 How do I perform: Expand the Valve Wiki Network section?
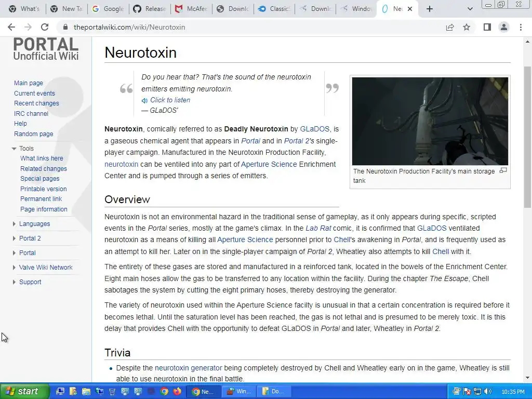14,268
